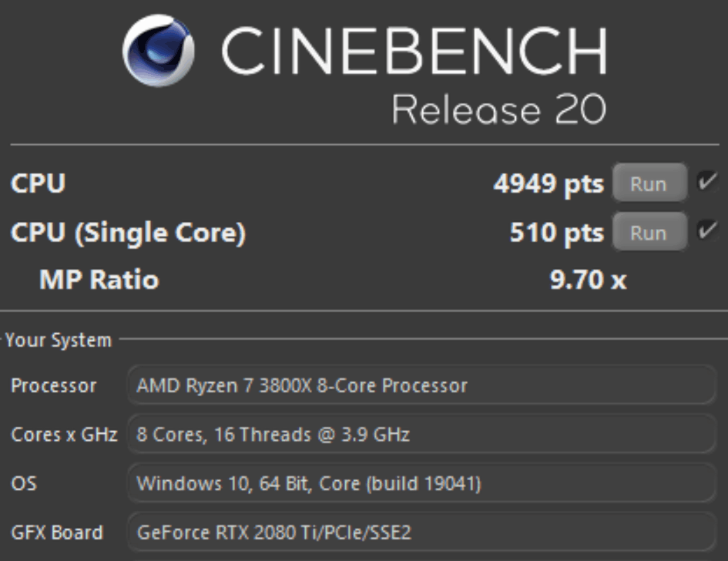Click the Cinebench sphere logo icon
Image resolution: width=728 pixels, height=561 pixels.
(159, 51)
